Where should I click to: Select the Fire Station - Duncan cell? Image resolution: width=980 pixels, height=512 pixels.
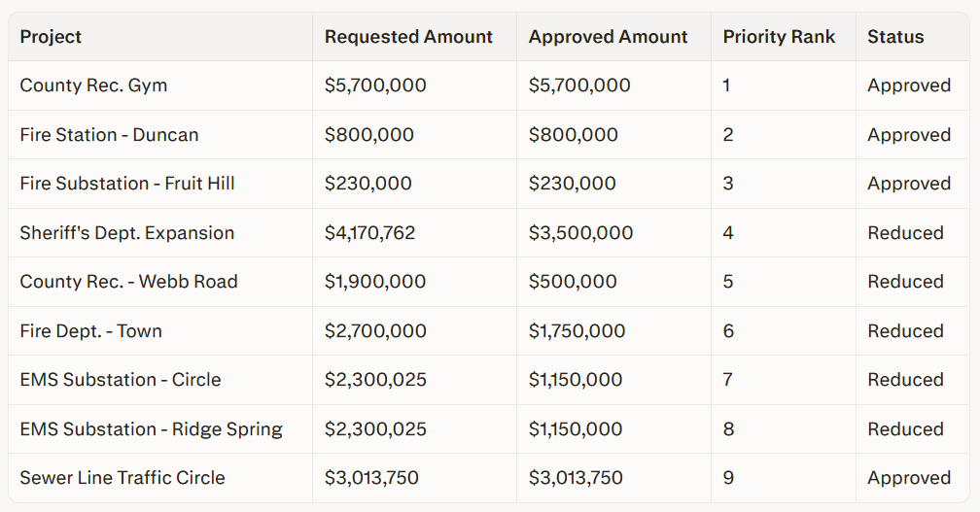(109, 135)
